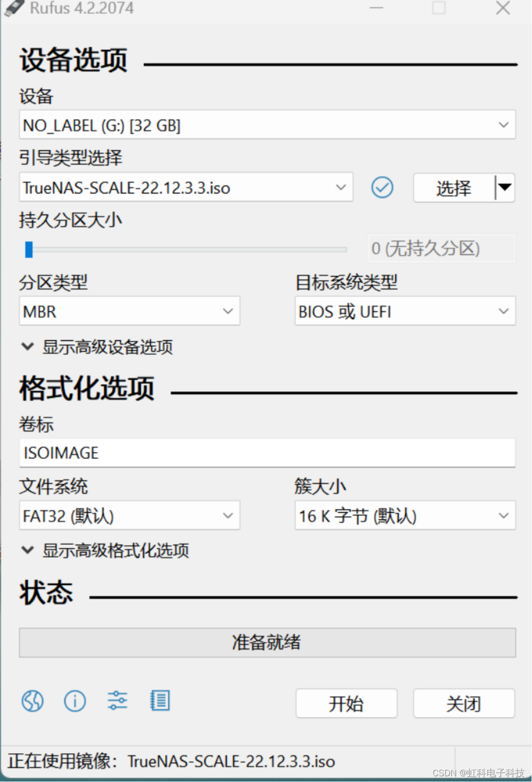Click the persistent size field 0 (无持久分区)

[x=441, y=248]
